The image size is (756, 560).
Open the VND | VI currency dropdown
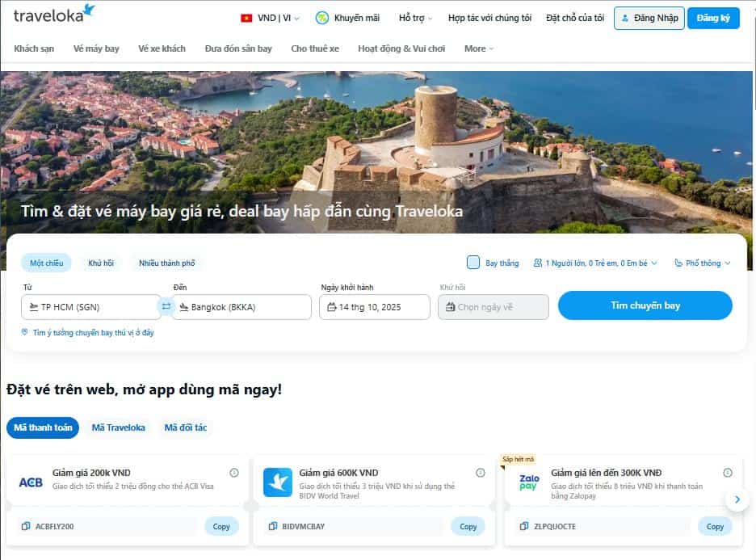point(270,18)
